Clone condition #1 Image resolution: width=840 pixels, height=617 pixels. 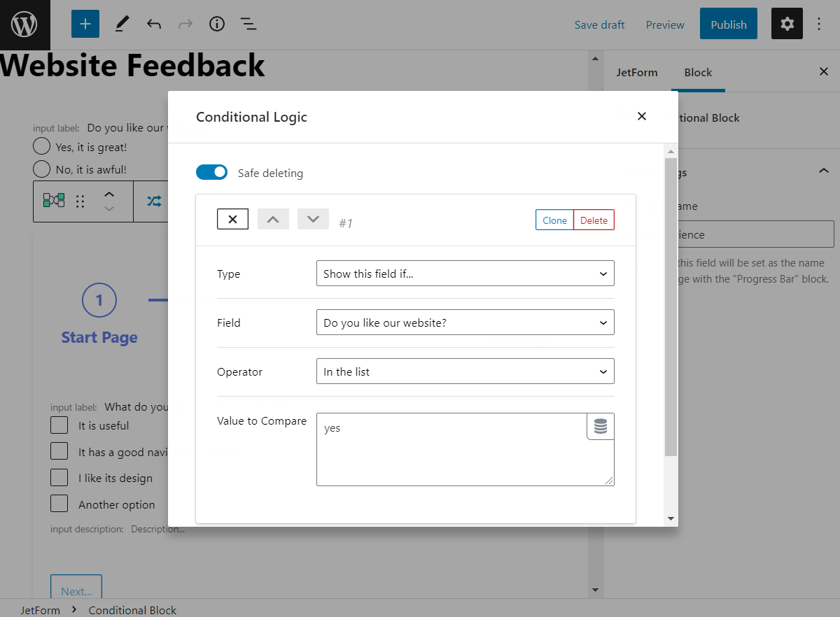point(554,220)
